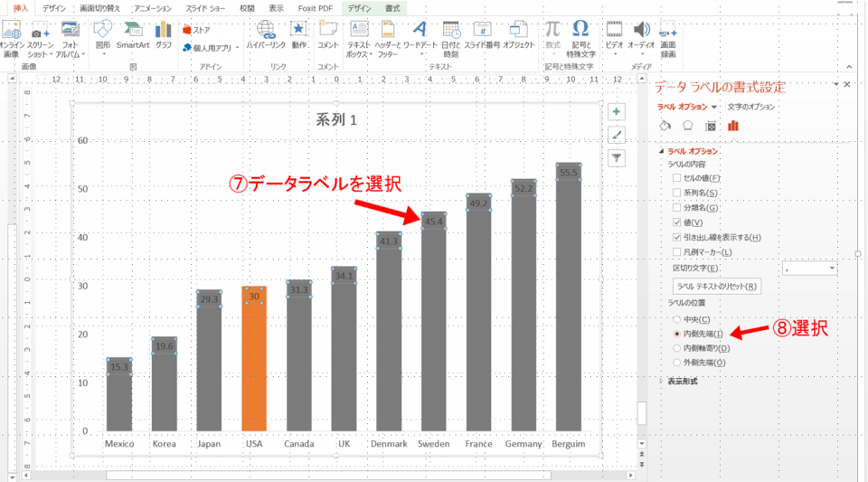Click vertical scrollbar down arrow
This screenshot has width=868, height=482.
[642, 443]
